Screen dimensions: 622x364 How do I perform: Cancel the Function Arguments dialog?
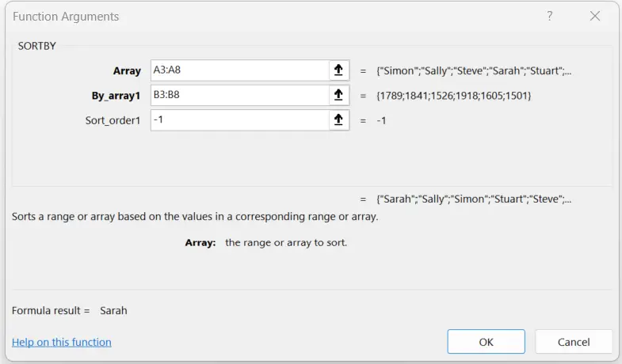click(x=574, y=341)
